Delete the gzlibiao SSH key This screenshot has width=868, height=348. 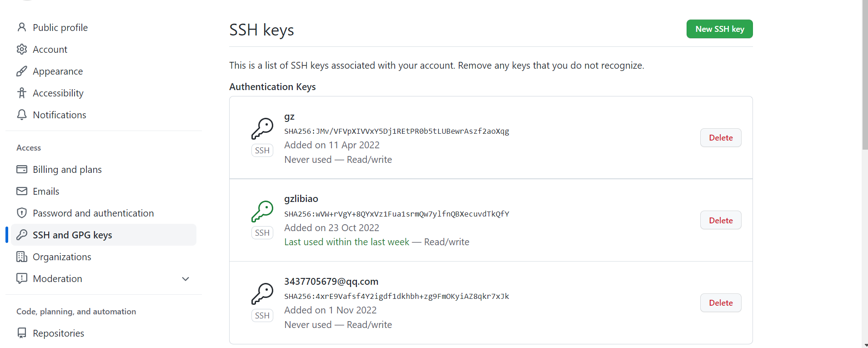click(721, 221)
